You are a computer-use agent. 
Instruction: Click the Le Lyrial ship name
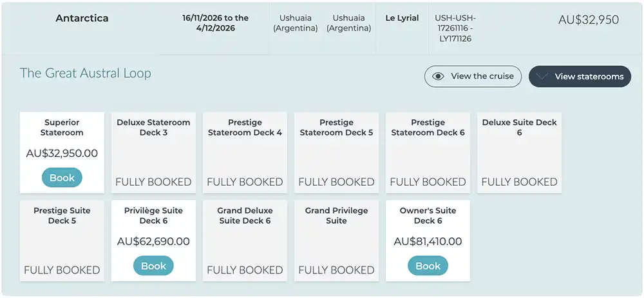(402, 18)
